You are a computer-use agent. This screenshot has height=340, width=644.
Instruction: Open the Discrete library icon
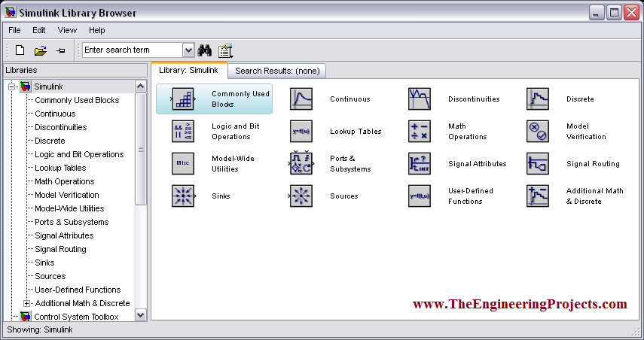point(538,99)
